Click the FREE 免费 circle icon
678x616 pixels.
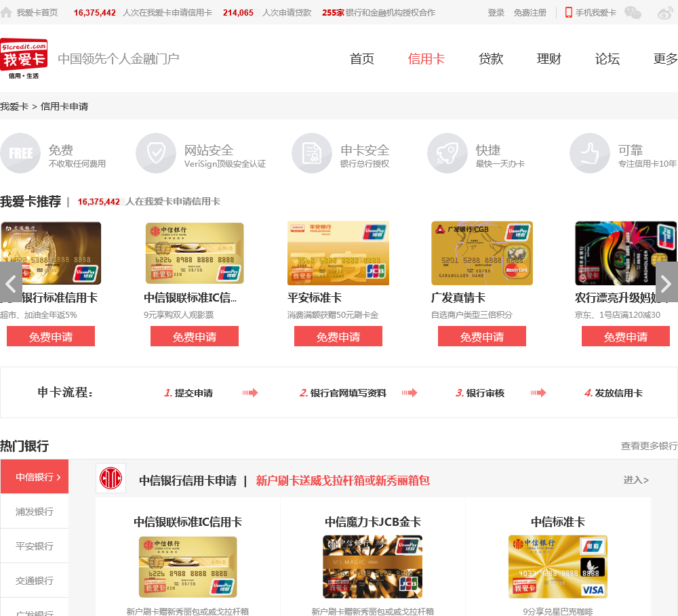pos(20,153)
